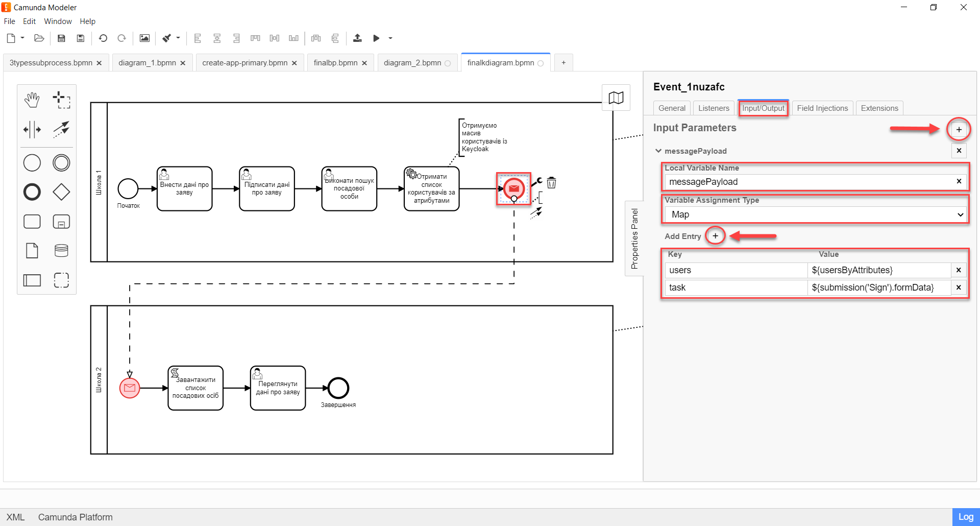The width and height of the screenshot is (980, 526).
Task: Open the new file dropdown arrow
Action: click(x=22, y=38)
